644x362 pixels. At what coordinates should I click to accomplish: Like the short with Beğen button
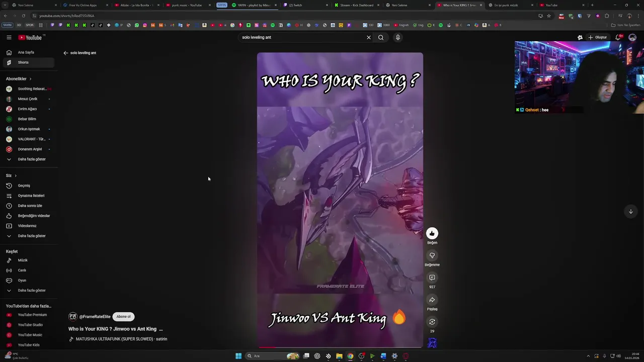coord(432,233)
